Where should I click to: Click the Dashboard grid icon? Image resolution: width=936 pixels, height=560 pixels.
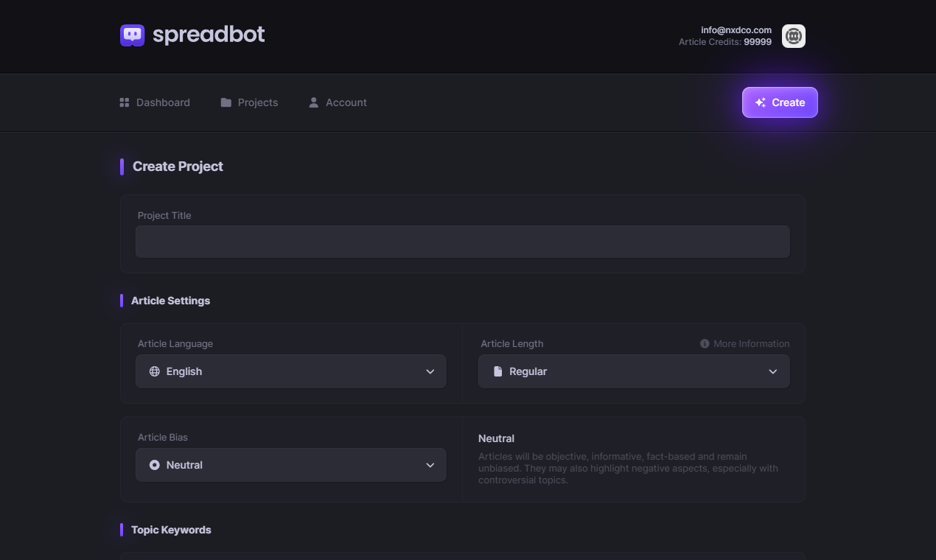coord(125,102)
